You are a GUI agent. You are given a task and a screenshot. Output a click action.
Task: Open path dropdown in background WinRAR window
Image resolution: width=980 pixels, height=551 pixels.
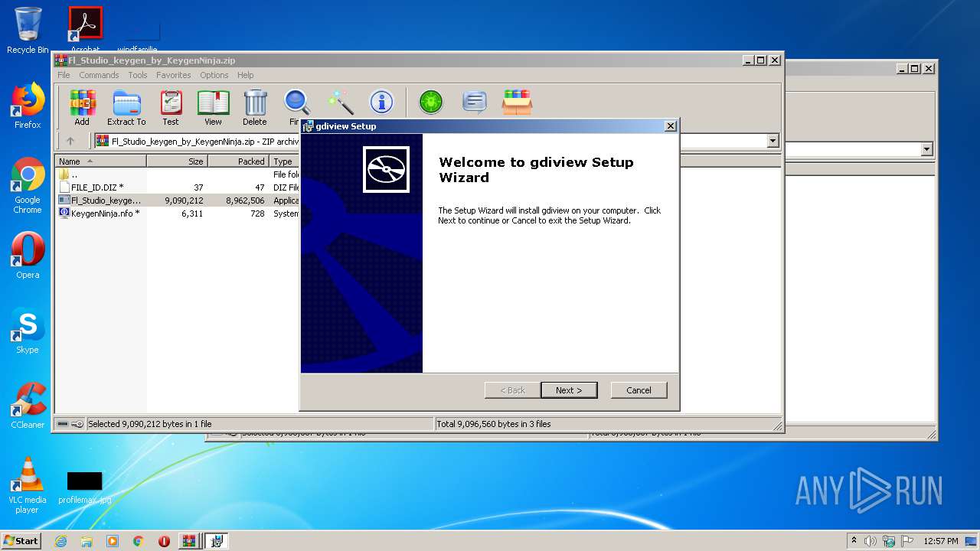tap(927, 149)
